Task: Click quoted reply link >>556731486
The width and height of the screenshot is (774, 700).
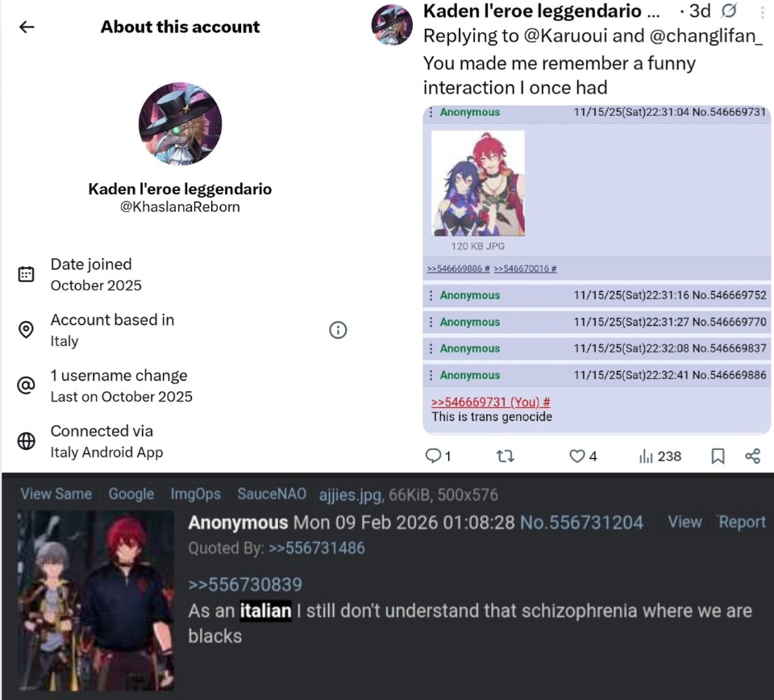Action: 317,548
